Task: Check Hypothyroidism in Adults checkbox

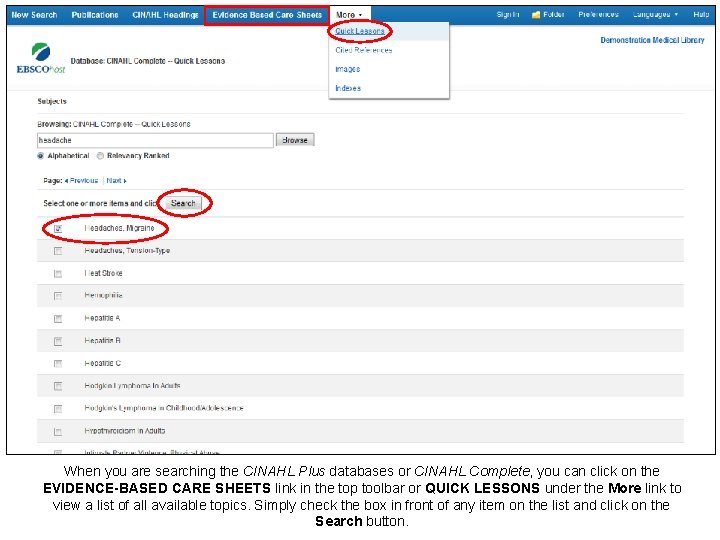Action: point(58,432)
